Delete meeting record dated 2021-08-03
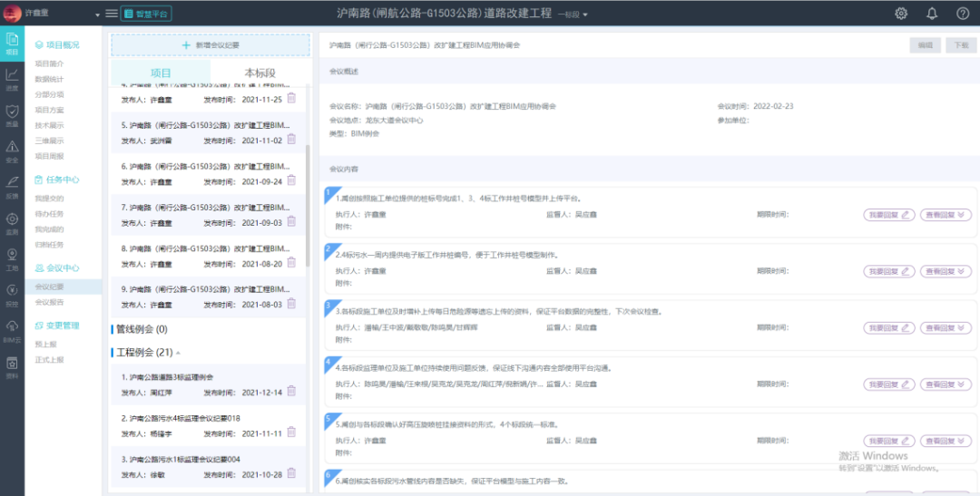Screen dimensions: 980x496 point(291,304)
